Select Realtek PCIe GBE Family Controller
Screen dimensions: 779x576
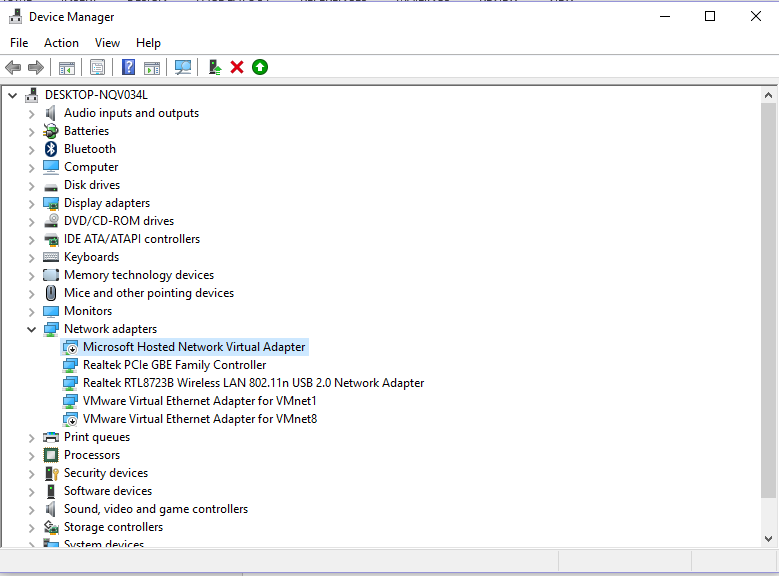(174, 365)
